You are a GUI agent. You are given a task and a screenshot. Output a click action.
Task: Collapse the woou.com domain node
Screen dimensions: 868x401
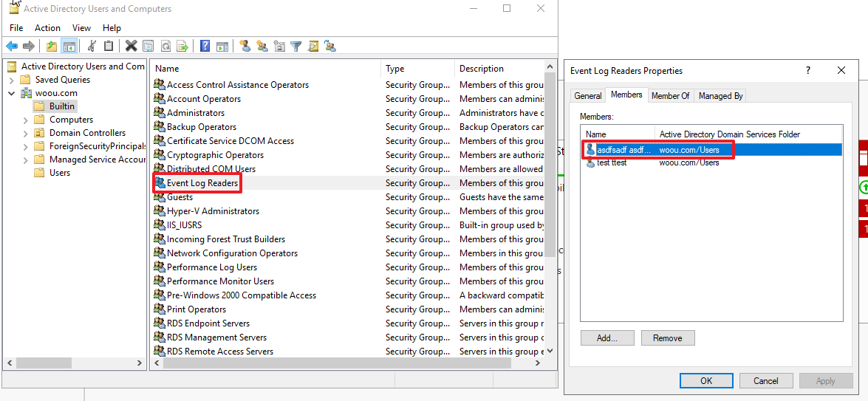pos(12,93)
